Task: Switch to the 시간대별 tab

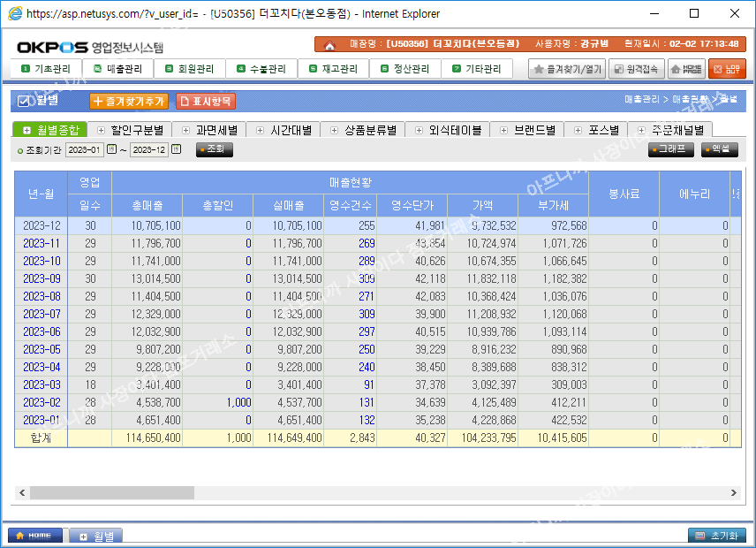Action: [284, 130]
